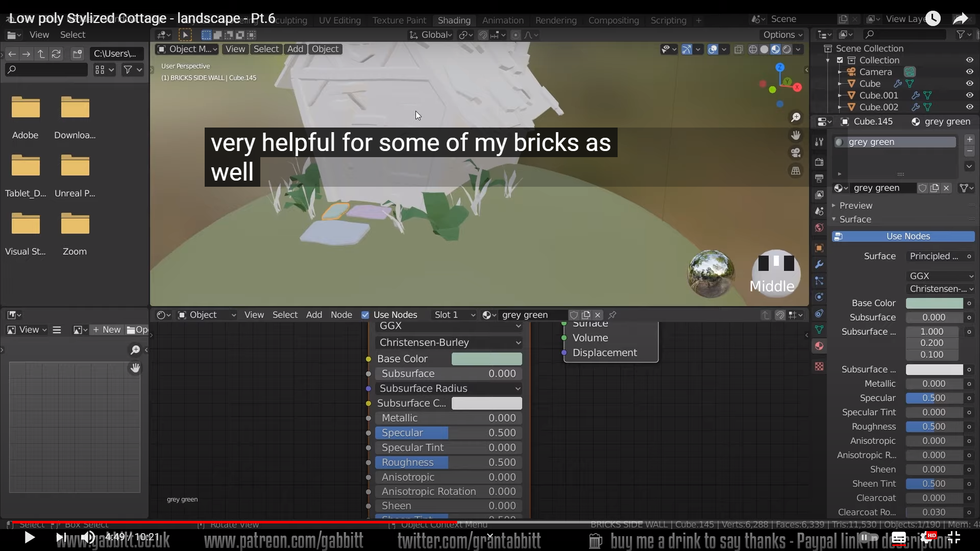Open the Modifier wrench properties tab
Image resolution: width=980 pixels, height=551 pixels.
click(819, 264)
